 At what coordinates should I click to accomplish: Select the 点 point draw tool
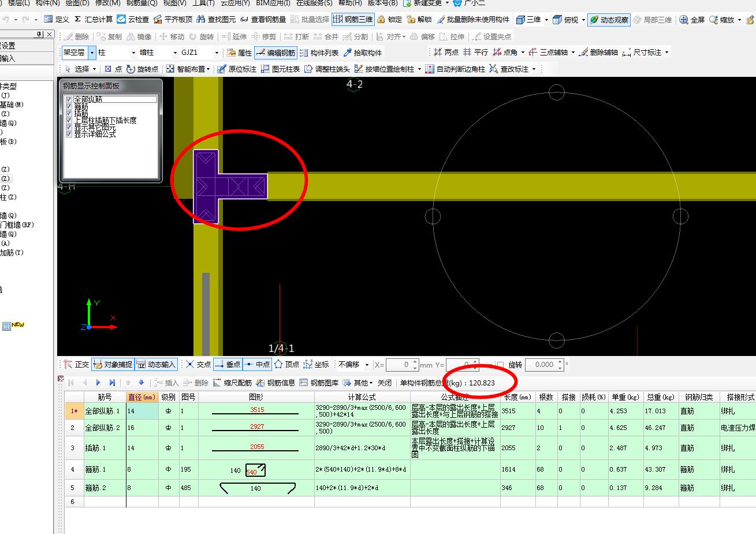[x=113, y=69]
